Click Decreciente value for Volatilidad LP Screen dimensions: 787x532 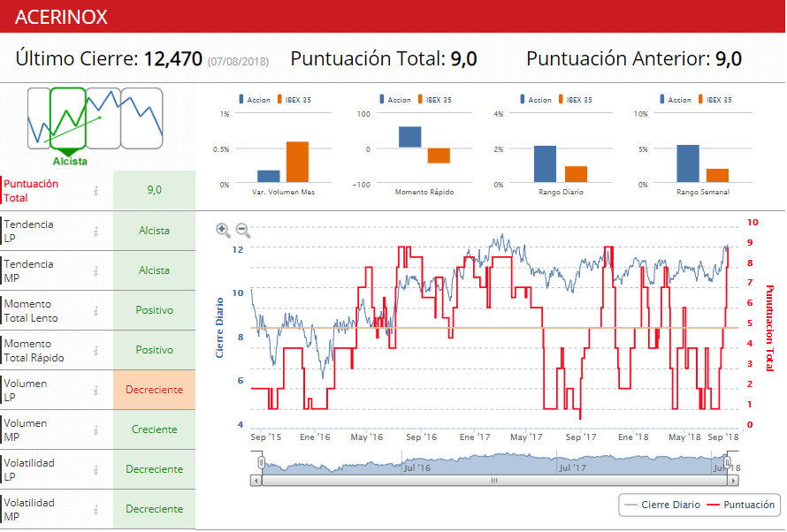click(154, 469)
